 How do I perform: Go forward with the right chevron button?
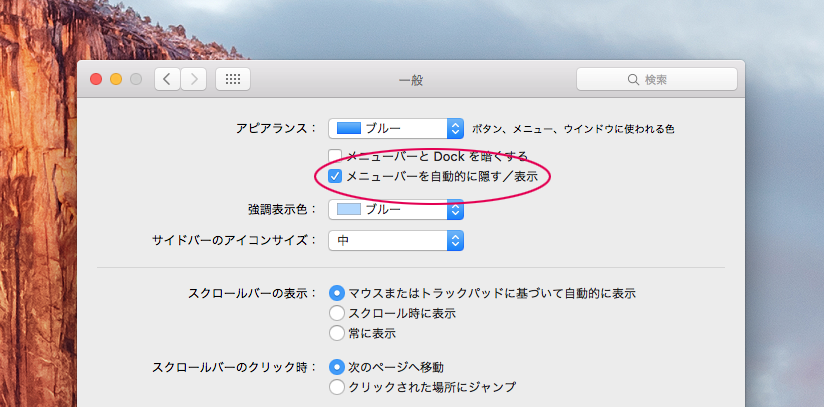pyautogui.click(x=193, y=79)
